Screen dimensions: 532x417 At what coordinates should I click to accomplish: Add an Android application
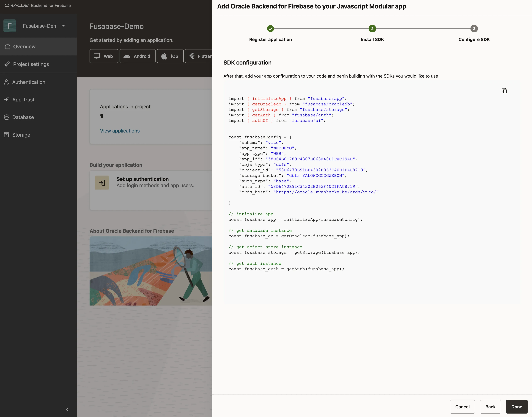pyautogui.click(x=137, y=56)
